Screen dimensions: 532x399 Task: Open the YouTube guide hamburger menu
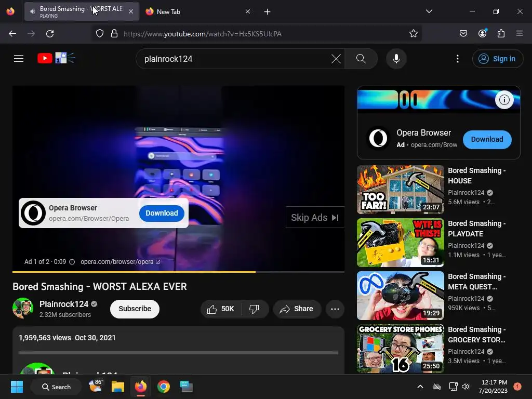19,59
